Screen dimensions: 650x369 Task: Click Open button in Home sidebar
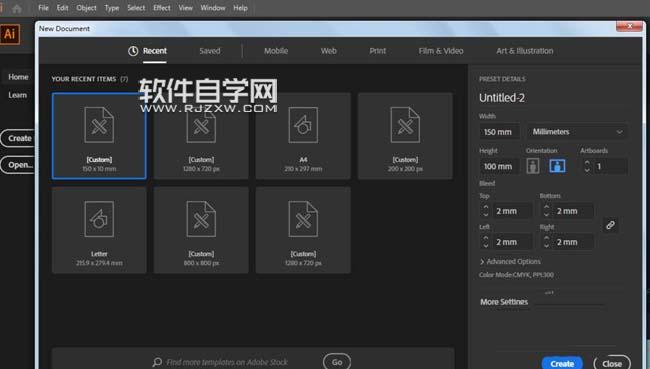click(18, 165)
